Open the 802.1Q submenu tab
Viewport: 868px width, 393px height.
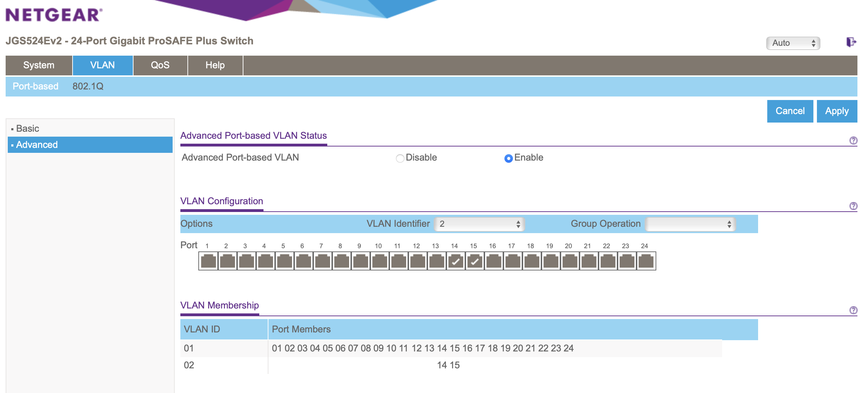pos(88,86)
